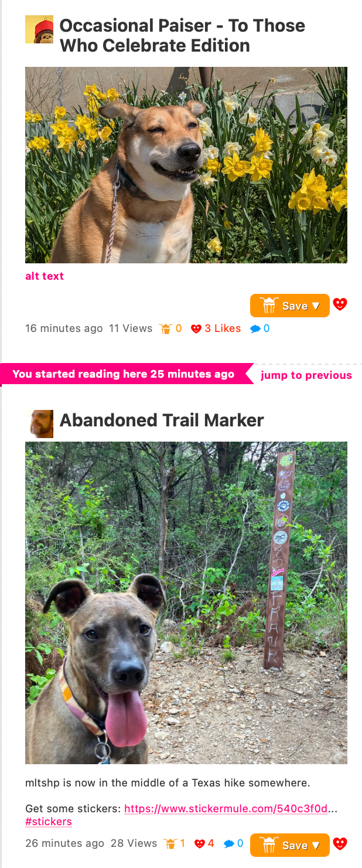Open the Abandoned Trail Marker post title
Viewport: 362px width, 868px height.
[x=162, y=420]
